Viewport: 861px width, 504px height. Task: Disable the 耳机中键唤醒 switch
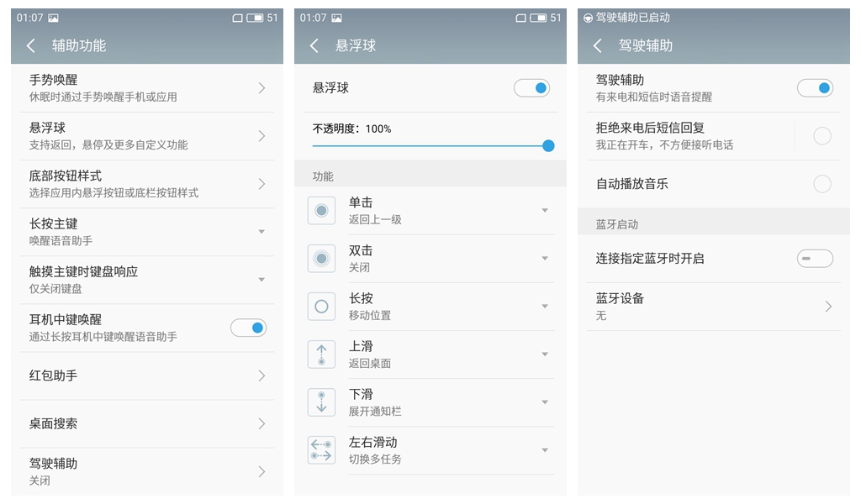click(x=248, y=328)
